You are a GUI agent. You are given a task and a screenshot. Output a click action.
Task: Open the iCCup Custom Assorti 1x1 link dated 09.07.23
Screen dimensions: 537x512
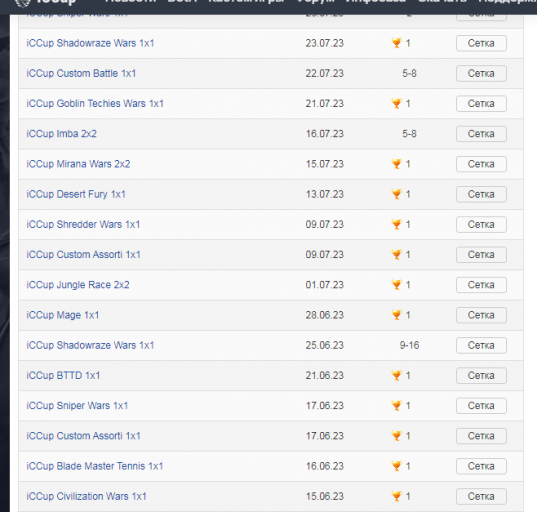pyautogui.click(x=84, y=254)
